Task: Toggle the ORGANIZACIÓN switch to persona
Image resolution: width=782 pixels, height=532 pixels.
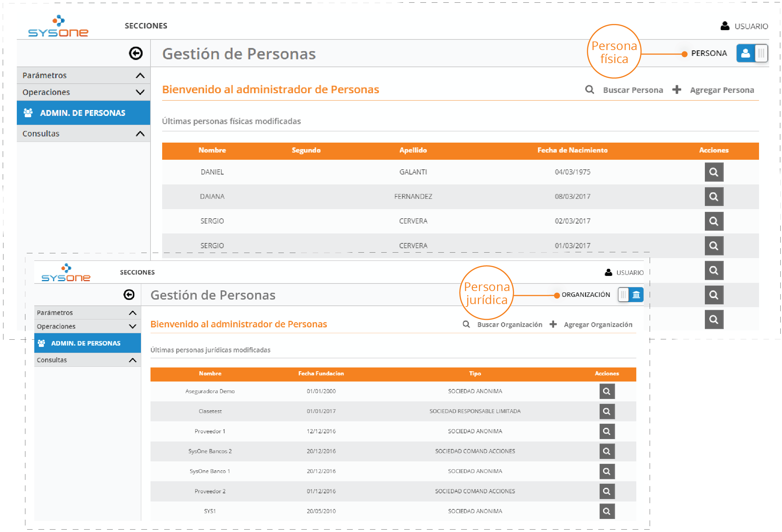Action: point(630,295)
